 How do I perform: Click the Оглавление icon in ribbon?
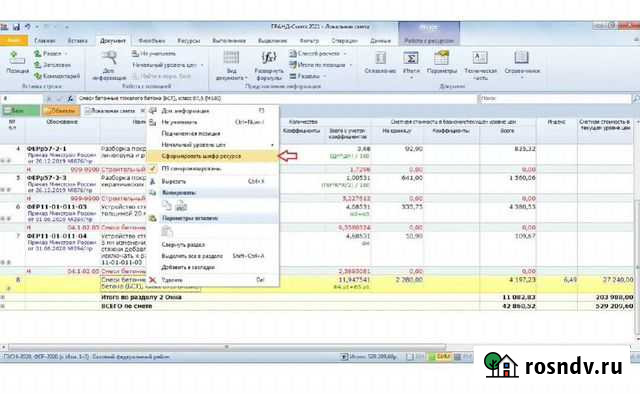click(380, 58)
